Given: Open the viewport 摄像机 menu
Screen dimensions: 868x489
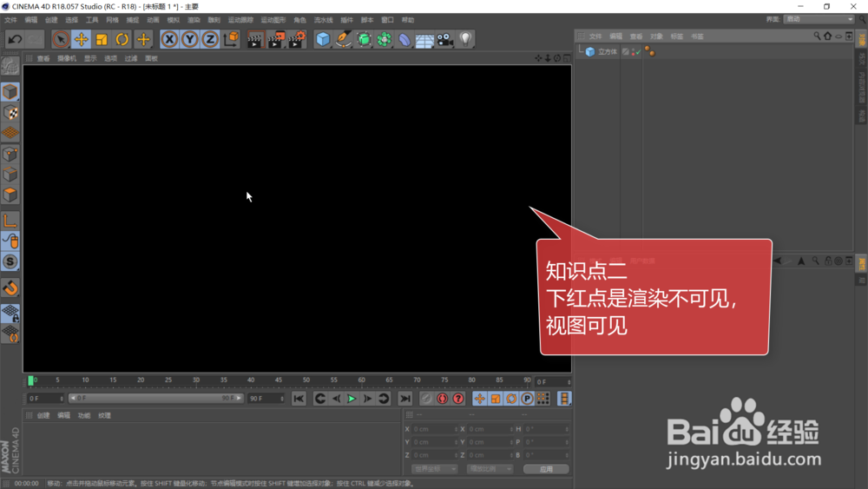Looking at the screenshot, I should [x=67, y=59].
